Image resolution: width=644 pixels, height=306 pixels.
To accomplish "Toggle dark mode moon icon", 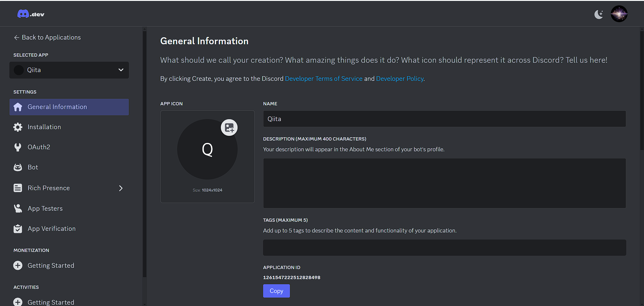I will pos(599,14).
